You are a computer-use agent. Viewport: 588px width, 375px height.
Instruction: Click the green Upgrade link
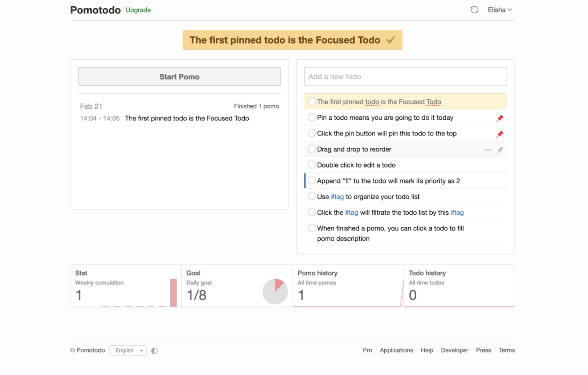[138, 10]
